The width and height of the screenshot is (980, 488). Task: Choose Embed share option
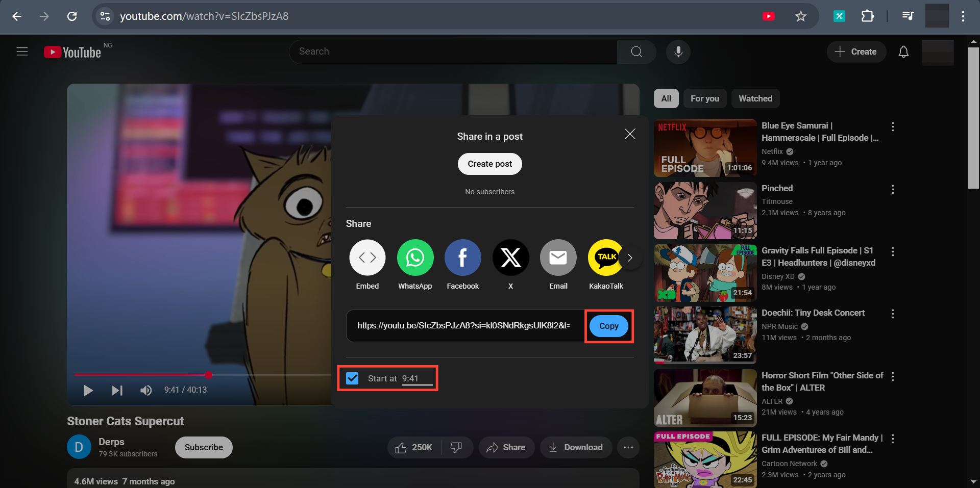click(367, 265)
